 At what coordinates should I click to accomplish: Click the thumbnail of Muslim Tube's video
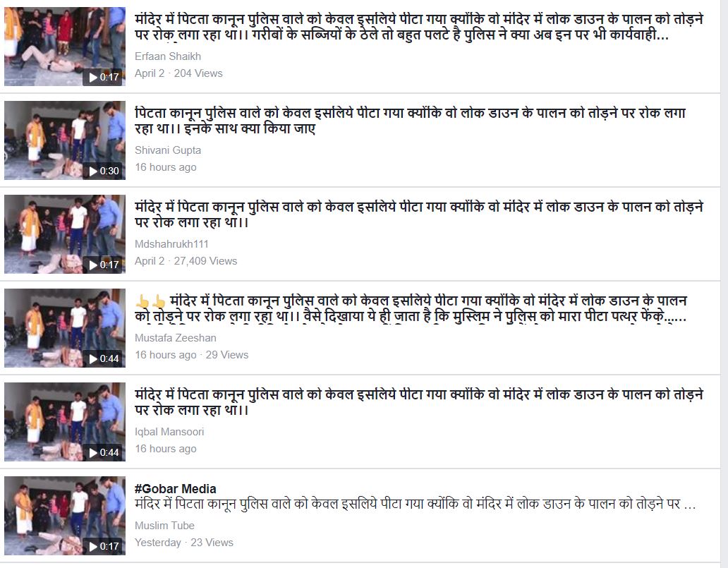point(65,516)
